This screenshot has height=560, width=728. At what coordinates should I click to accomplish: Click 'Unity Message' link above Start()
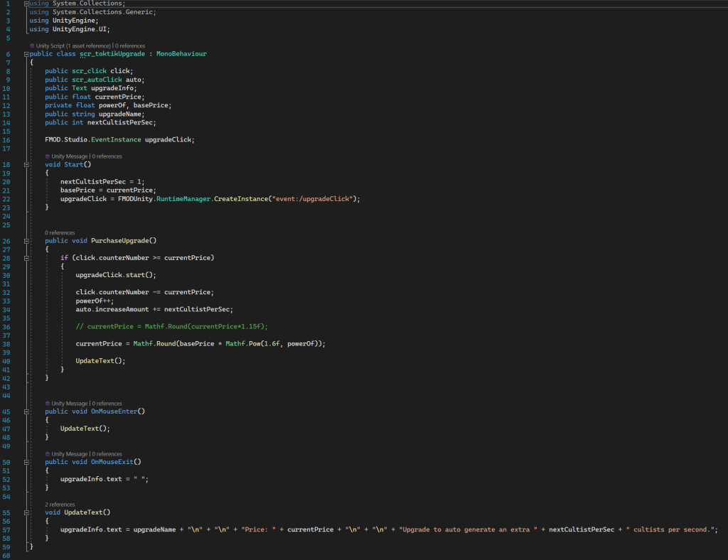click(x=69, y=156)
